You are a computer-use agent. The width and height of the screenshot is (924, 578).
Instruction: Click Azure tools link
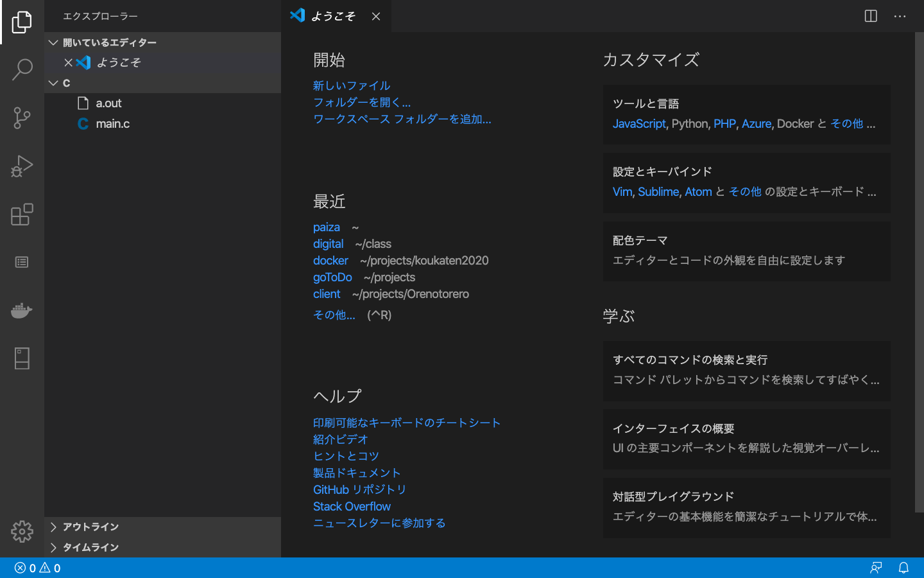pyautogui.click(x=757, y=123)
